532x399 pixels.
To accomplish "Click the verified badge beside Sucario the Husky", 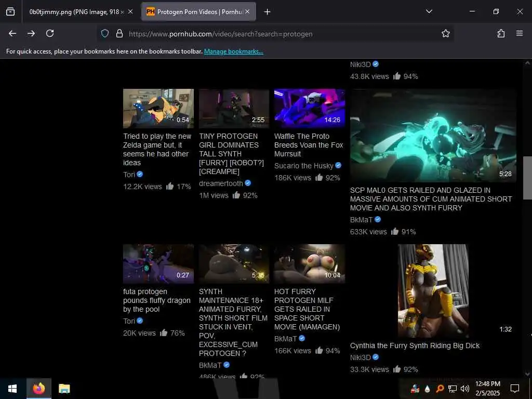I will pos(338,166).
